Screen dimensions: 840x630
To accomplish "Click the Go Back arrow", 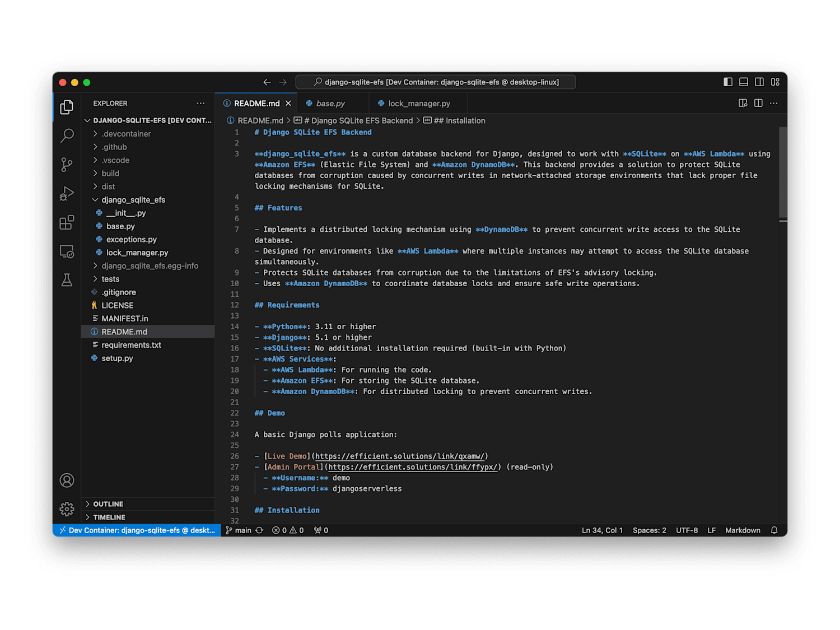I will point(267,82).
